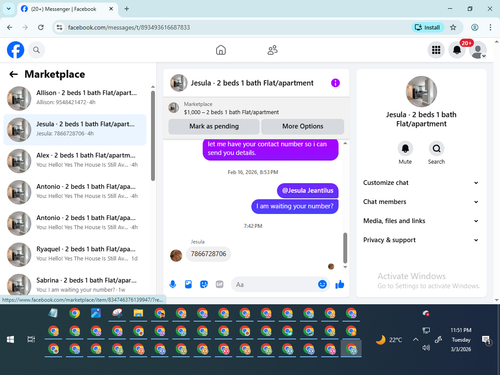Open Facebook search magnifier icon

pos(36,50)
